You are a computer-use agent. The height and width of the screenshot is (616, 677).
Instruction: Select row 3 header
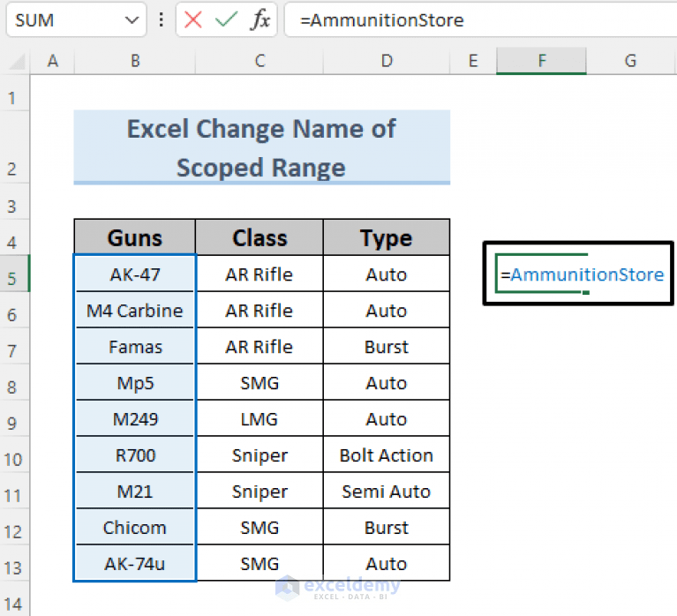click(14, 201)
